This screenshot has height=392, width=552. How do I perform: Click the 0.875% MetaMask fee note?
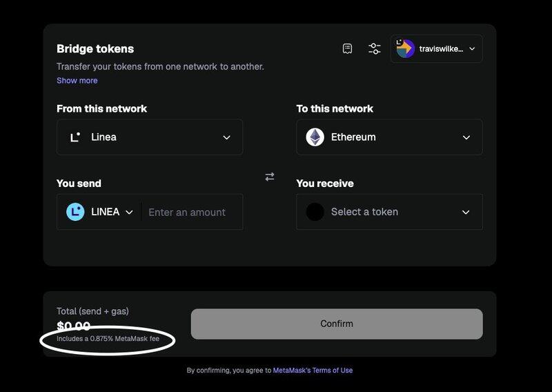[108, 338]
